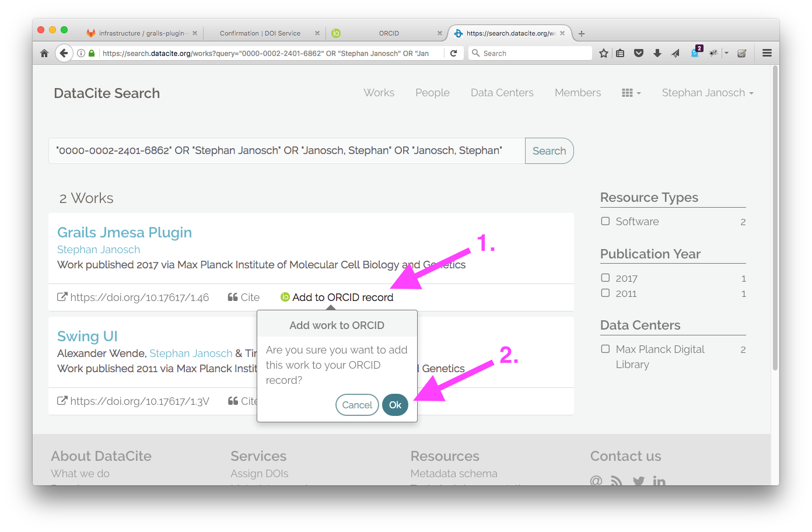The image size is (812, 532).
Task: Click the DataCite query search field
Action: (286, 150)
